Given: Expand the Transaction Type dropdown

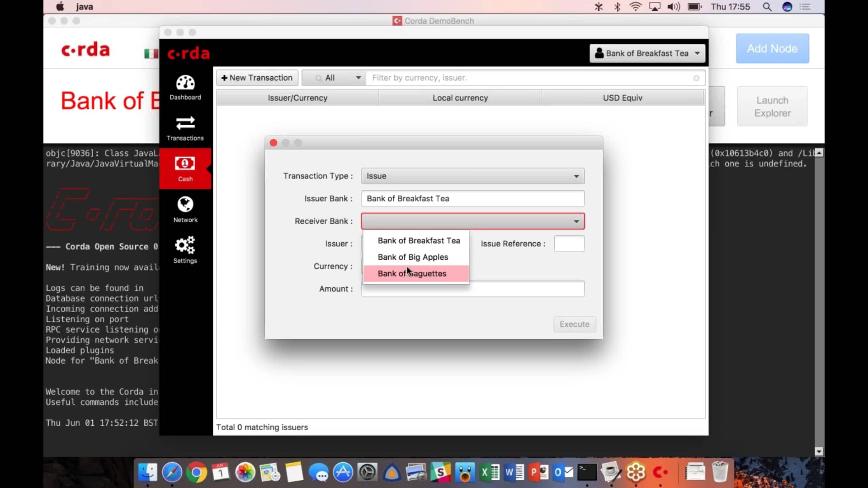Looking at the screenshot, I should tap(472, 176).
